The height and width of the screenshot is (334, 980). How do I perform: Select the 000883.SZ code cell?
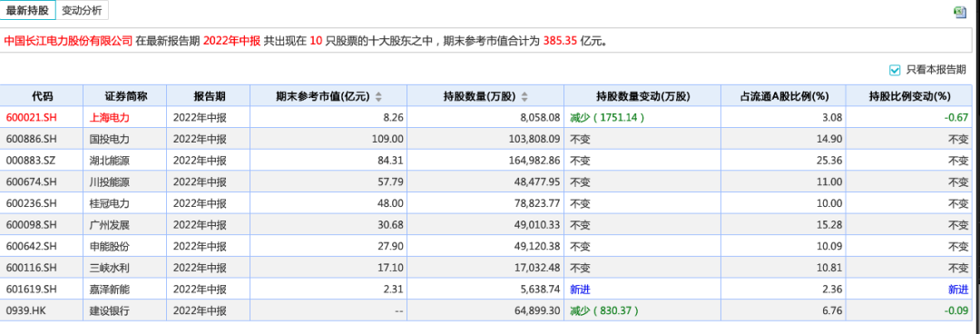[42, 160]
